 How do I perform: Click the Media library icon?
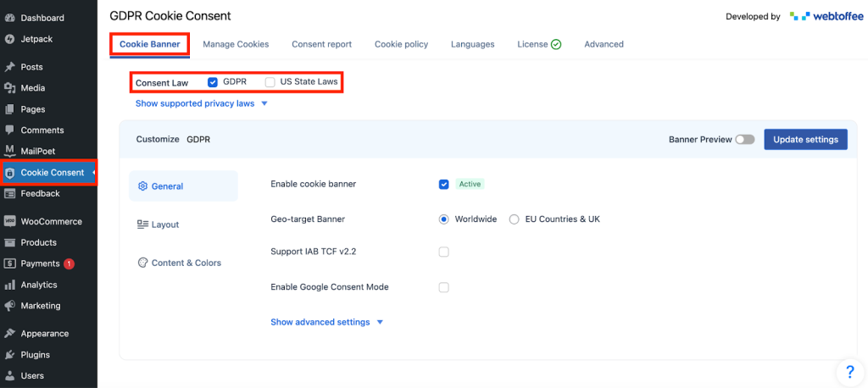tap(9, 88)
